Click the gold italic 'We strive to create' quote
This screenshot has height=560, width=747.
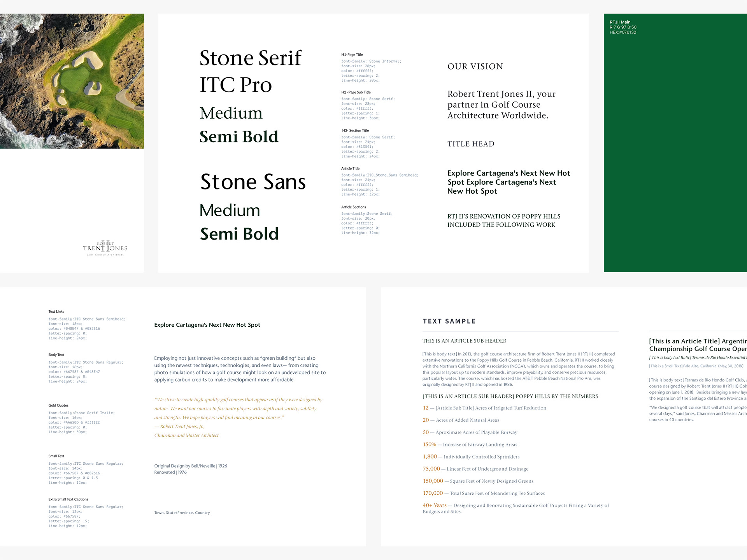[238, 408]
